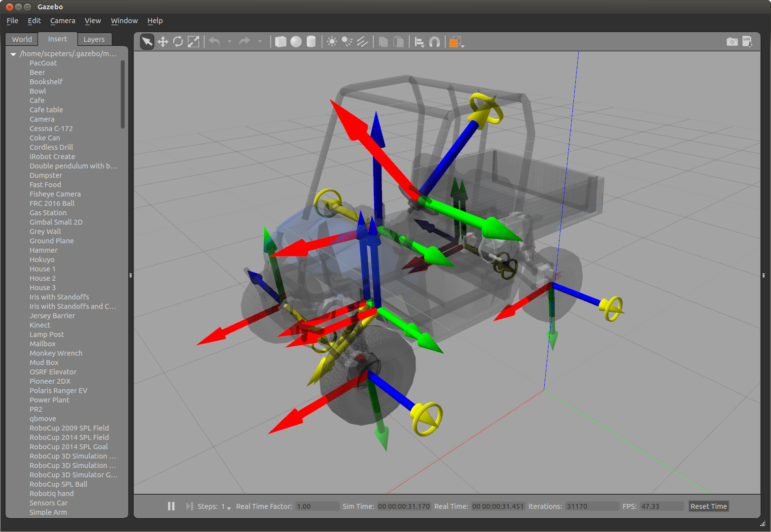Image resolution: width=771 pixels, height=532 pixels.
Task: Select Ground Plane model
Action: click(51, 241)
